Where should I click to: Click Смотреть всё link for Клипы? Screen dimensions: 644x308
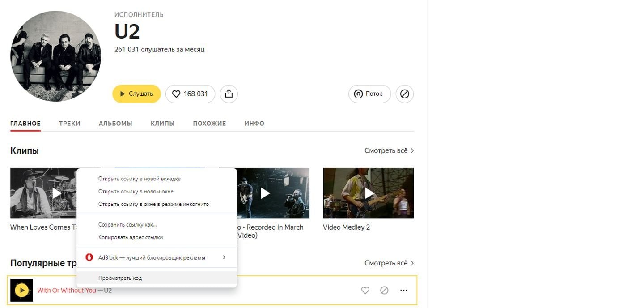coord(389,151)
